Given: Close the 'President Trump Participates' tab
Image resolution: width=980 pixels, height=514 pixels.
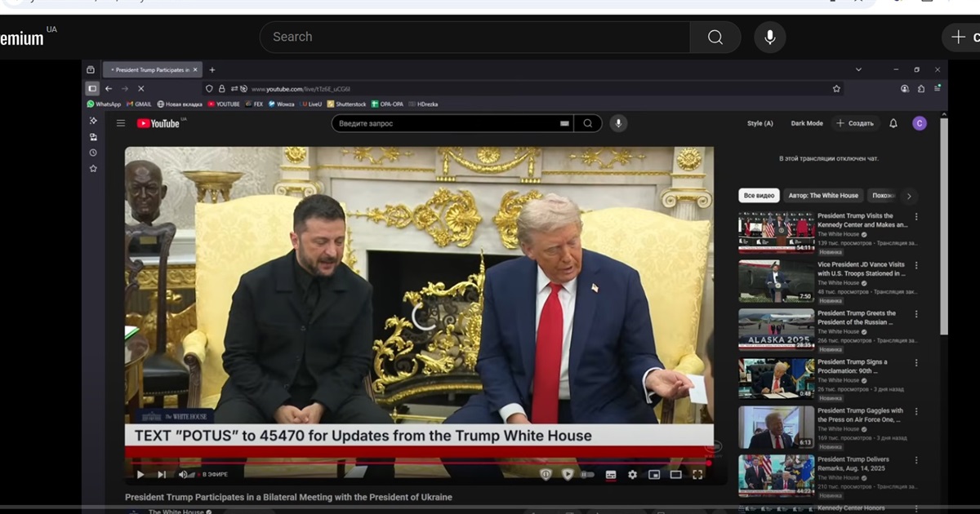Looking at the screenshot, I should tap(195, 70).
